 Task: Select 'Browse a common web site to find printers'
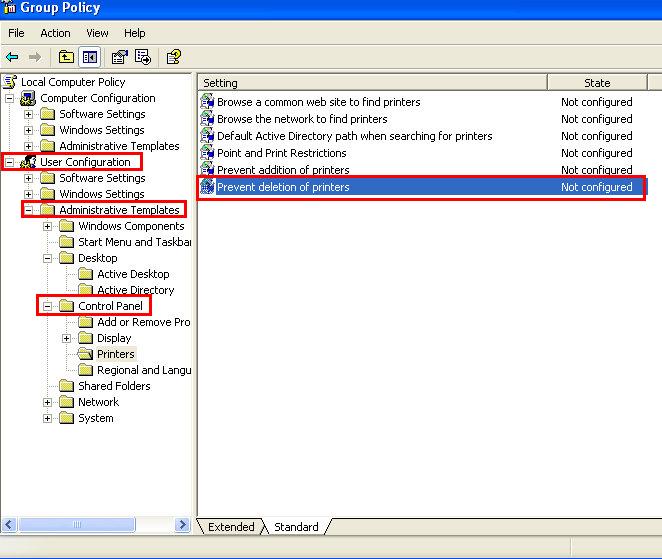(x=318, y=102)
